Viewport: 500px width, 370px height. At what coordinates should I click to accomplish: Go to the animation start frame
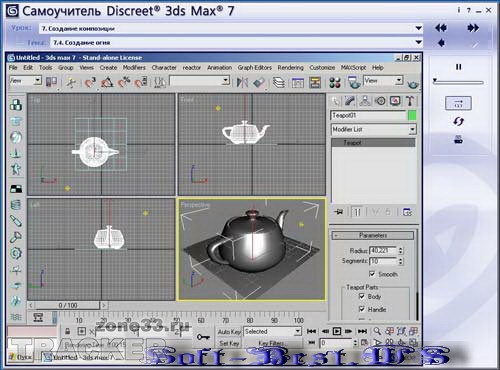(311, 331)
